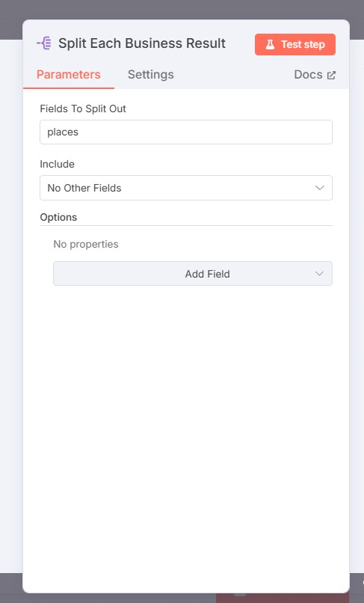Select the Parameters tab
Screen dimensions: 364x603
(69, 75)
